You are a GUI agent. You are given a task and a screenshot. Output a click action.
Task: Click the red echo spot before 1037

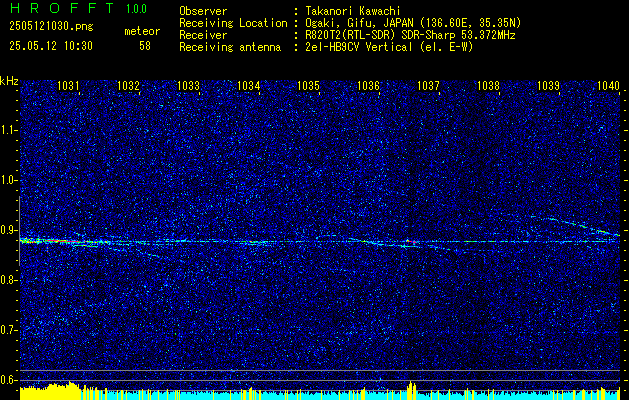pos(413,242)
